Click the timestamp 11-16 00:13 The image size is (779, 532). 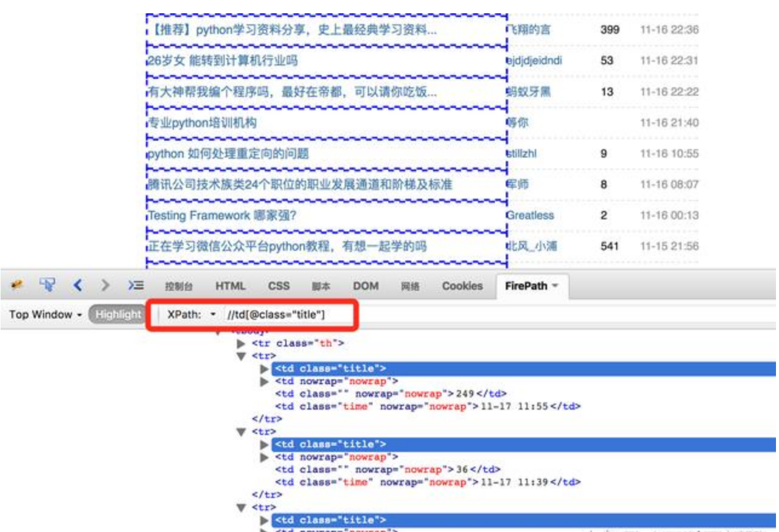click(x=669, y=215)
